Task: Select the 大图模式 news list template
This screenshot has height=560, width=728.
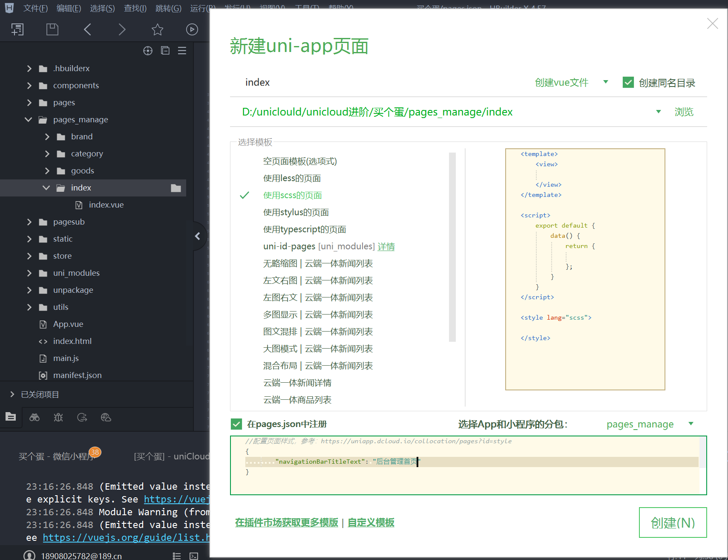Action: point(318,349)
